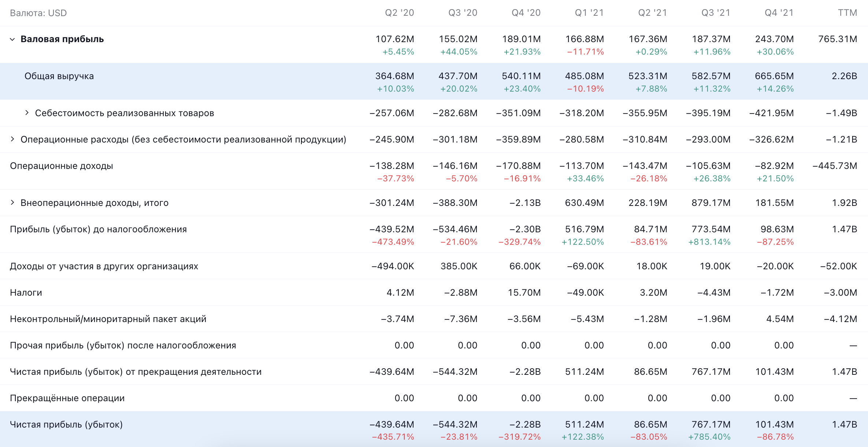The height and width of the screenshot is (447, 868).
Task: Select the Q2 '20 column header
Action: point(399,13)
